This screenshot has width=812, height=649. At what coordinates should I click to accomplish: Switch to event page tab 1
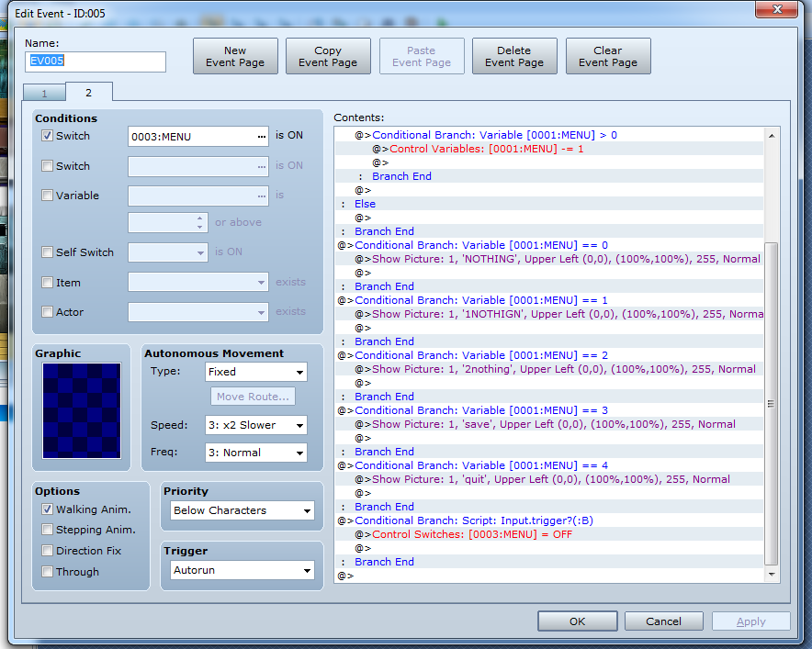click(44, 93)
